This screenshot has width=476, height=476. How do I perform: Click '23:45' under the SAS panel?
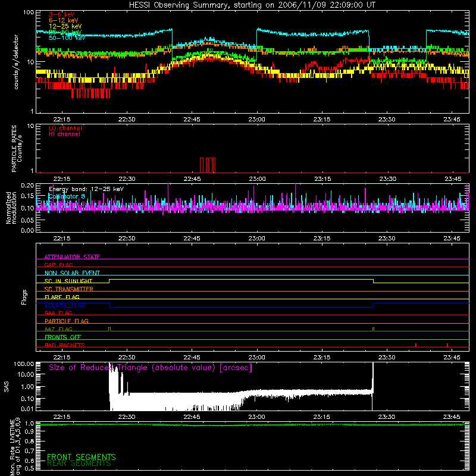[x=452, y=417]
